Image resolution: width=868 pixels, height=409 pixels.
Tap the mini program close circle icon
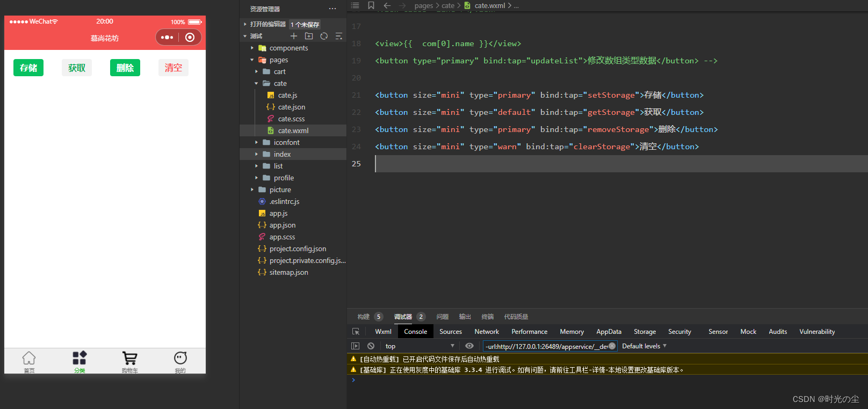coord(190,38)
